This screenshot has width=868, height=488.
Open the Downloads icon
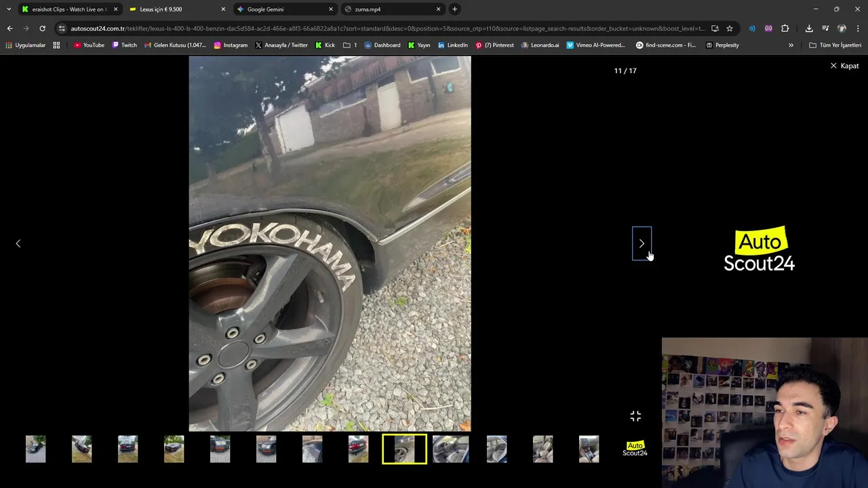click(x=809, y=28)
